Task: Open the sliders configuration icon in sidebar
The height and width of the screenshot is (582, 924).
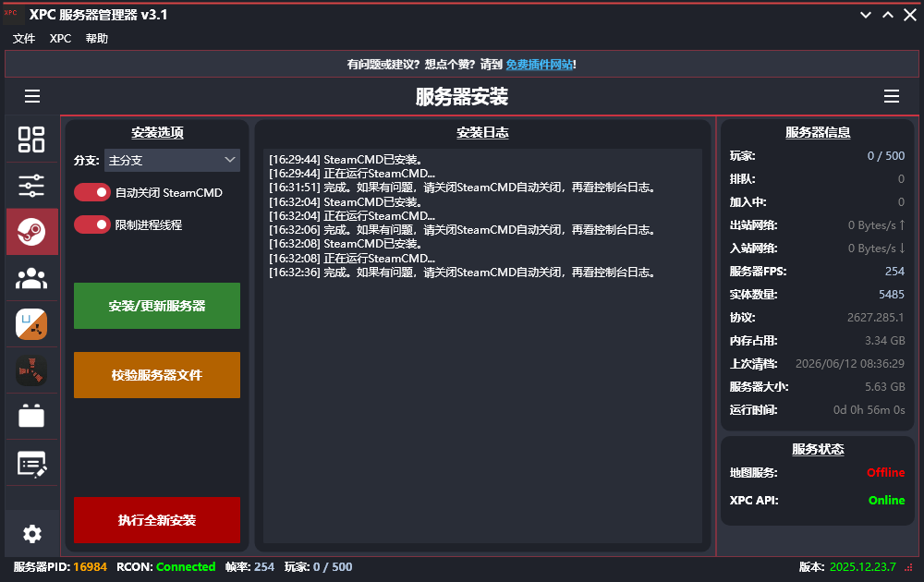Action: click(x=31, y=186)
